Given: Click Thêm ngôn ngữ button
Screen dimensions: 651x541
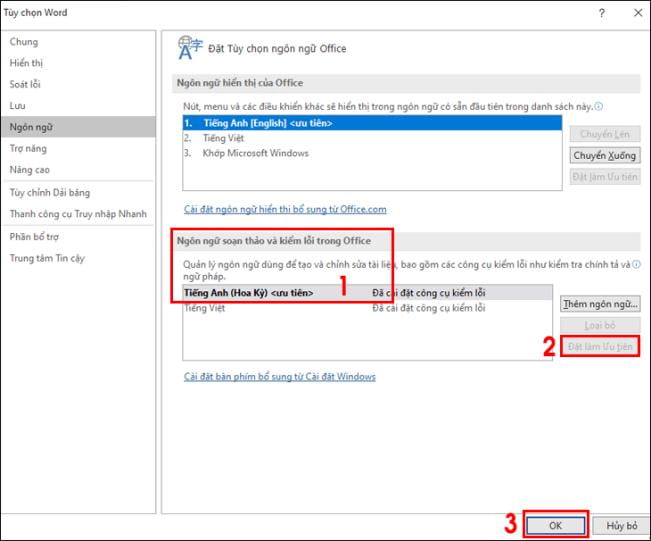Looking at the screenshot, I should click(x=600, y=304).
